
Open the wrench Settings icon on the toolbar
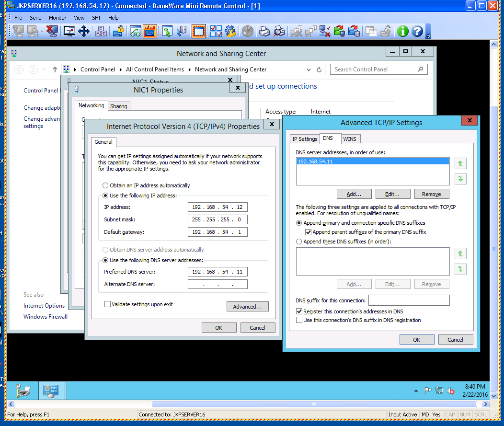pyautogui.click(x=230, y=31)
